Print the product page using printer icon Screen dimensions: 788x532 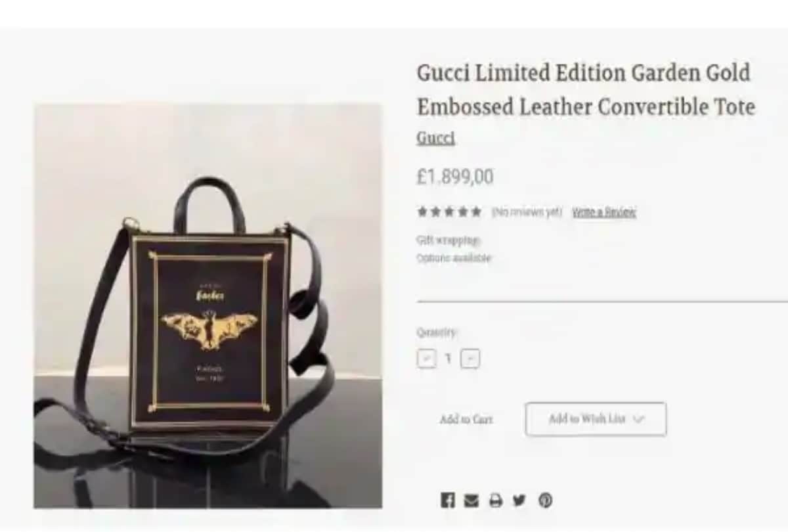(495, 500)
